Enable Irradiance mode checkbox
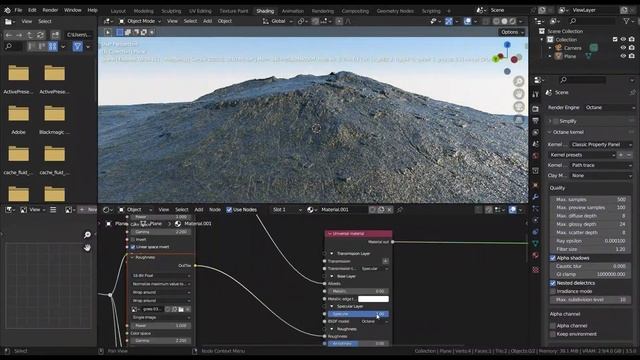640x360 pixels. tap(553, 291)
